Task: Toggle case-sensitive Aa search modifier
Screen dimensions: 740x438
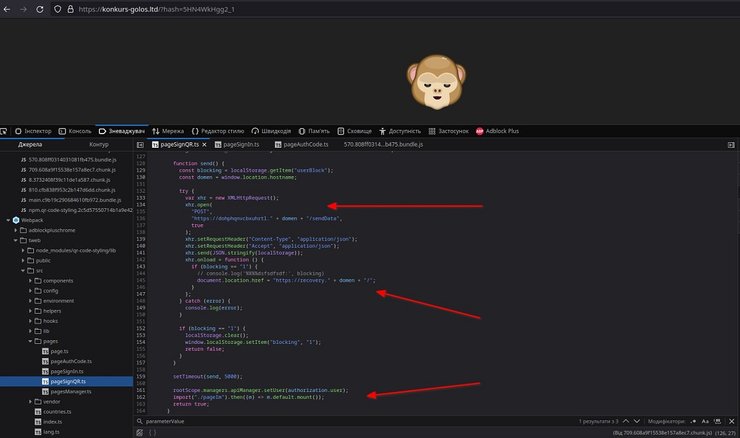Action: pos(705,421)
